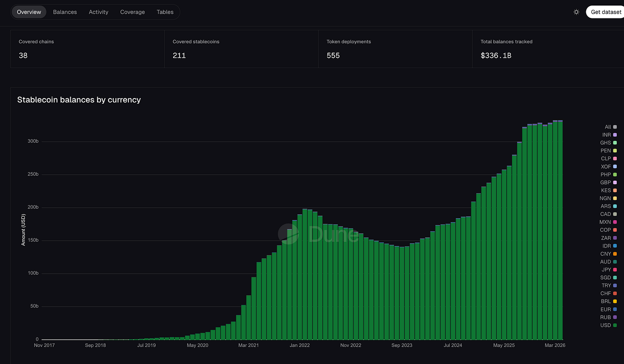Click the Total balances tracked card
The height and width of the screenshot is (364, 624).
click(x=548, y=49)
